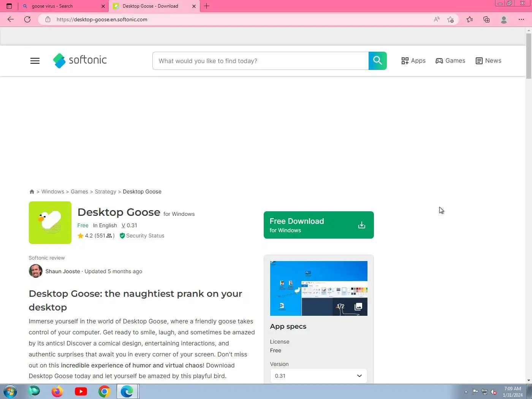Click the home icon in breadcrumb
The width and height of the screenshot is (532, 399).
coord(32,192)
